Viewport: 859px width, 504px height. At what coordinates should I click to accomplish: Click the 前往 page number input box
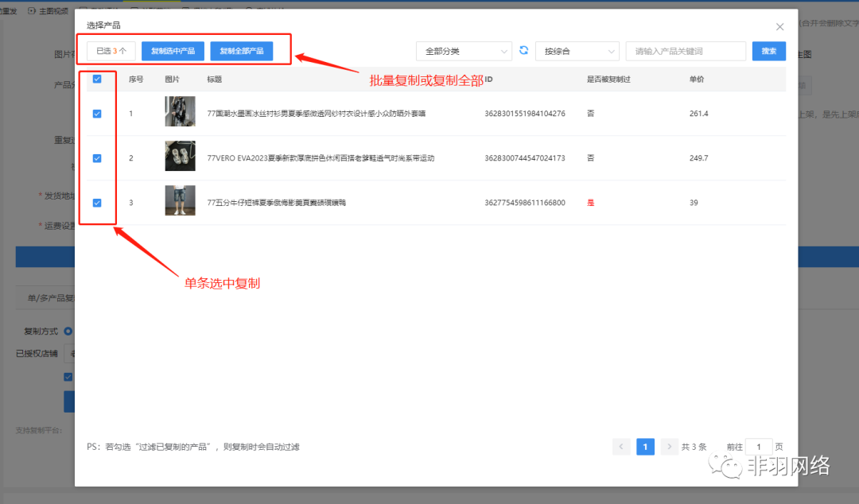tap(759, 447)
